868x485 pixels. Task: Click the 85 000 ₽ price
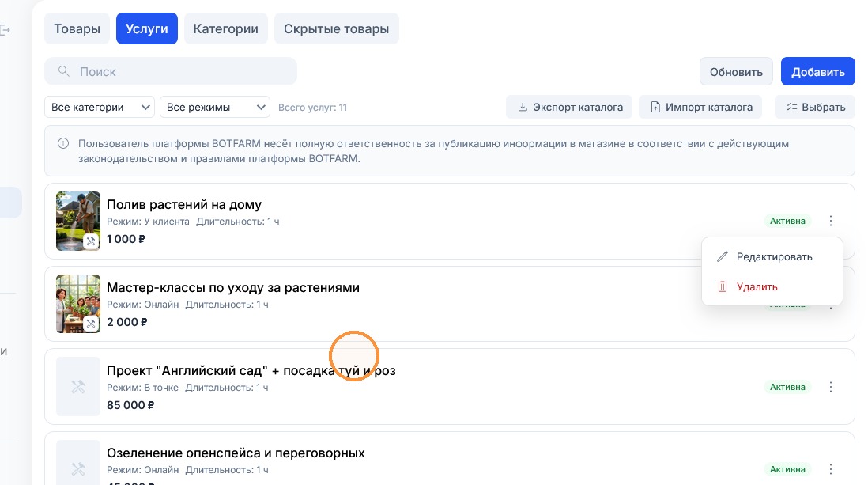[130, 405]
